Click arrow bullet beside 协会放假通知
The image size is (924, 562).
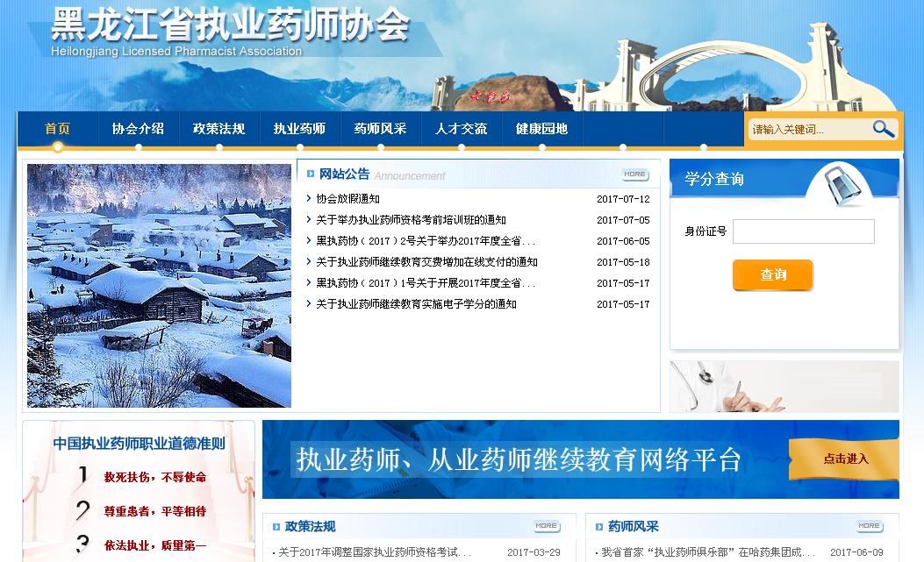309,199
